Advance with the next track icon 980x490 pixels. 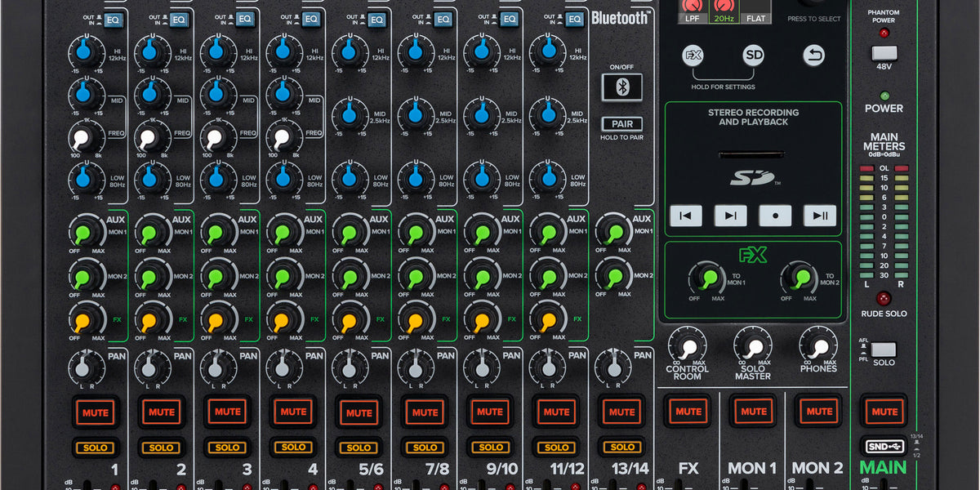coord(730,216)
